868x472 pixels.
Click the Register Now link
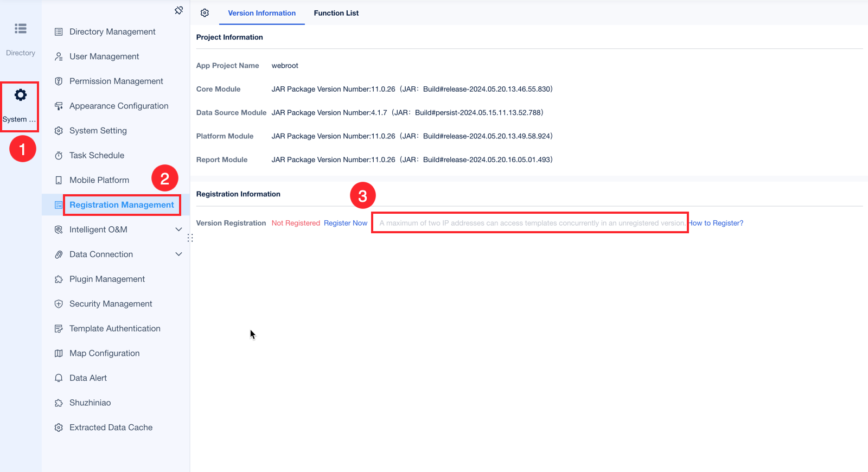point(346,223)
